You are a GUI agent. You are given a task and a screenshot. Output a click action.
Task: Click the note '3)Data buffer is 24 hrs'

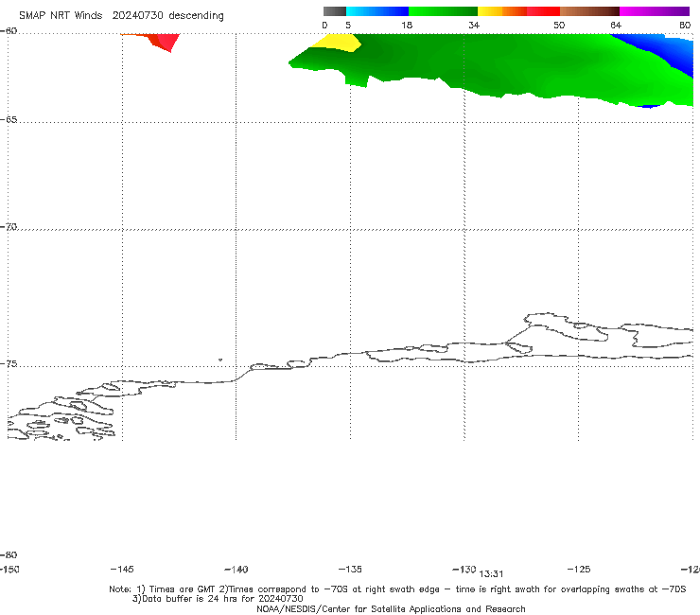(x=218, y=599)
